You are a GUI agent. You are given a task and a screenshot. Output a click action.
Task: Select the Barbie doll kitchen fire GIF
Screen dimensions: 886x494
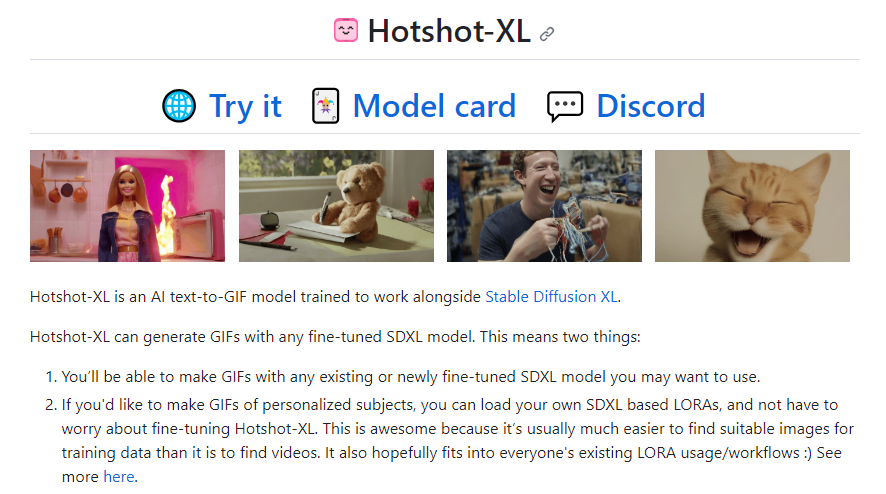pos(127,206)
